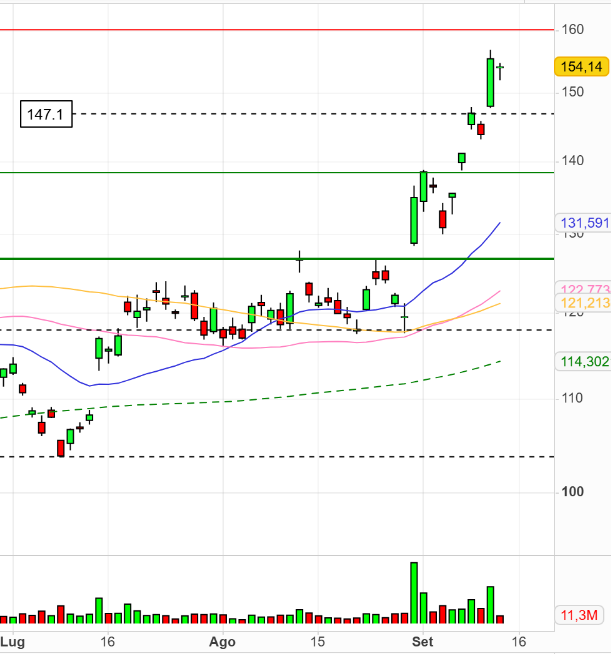Click the pink 122,773 moving average label
The image size is (611, 654).
[x=584, y=289]
